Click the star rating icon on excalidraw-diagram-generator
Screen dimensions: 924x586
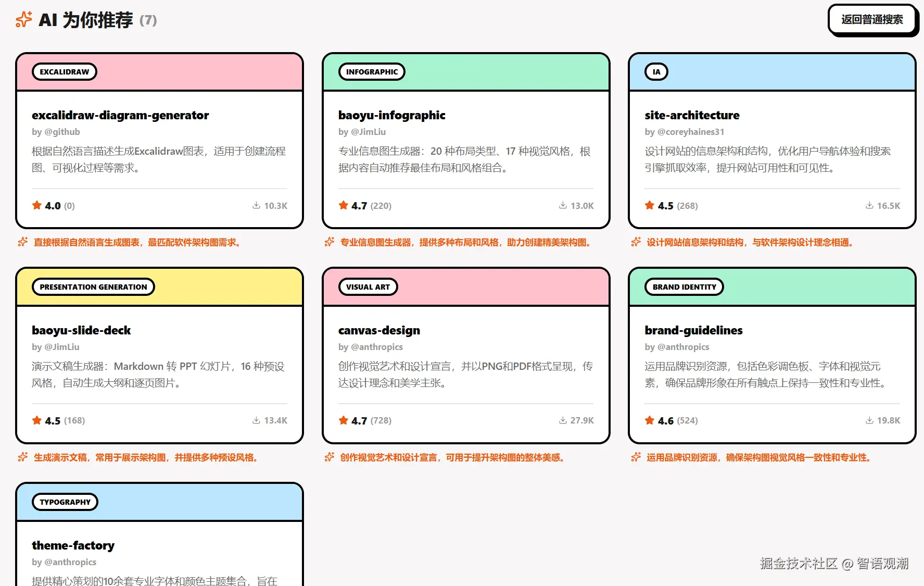[37, 205]
